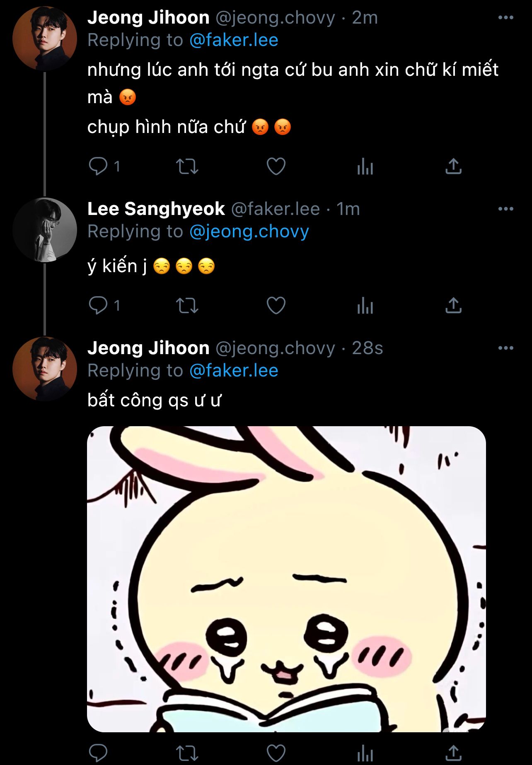Open @jeong.chovy mention in Lee Sanghyeok's reply

(x=249, y=232)
